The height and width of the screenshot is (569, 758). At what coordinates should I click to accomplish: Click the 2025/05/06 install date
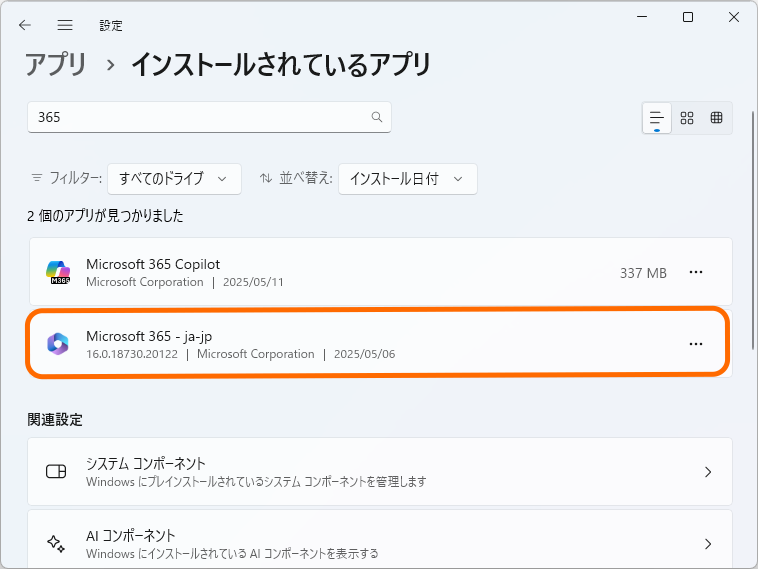[364, 354]
